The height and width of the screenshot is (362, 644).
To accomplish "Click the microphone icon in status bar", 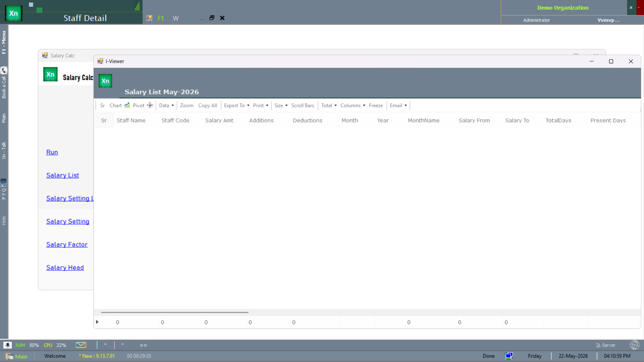I will click(x=7, y=345).
